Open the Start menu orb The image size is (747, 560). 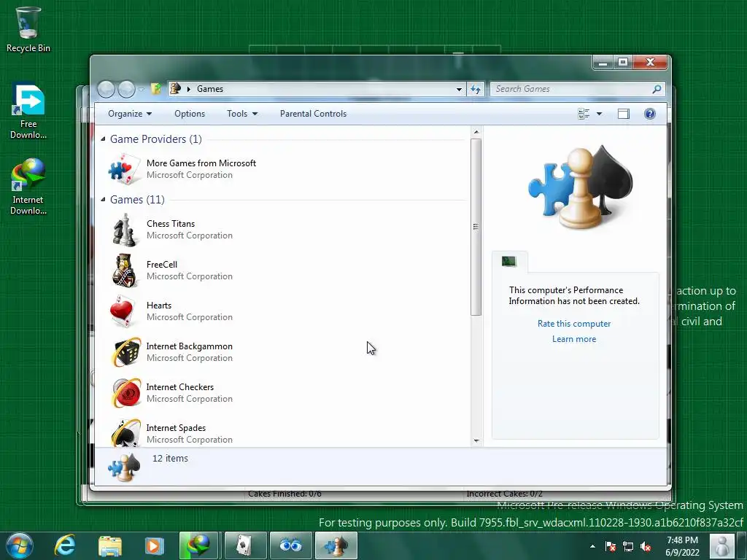19,545
